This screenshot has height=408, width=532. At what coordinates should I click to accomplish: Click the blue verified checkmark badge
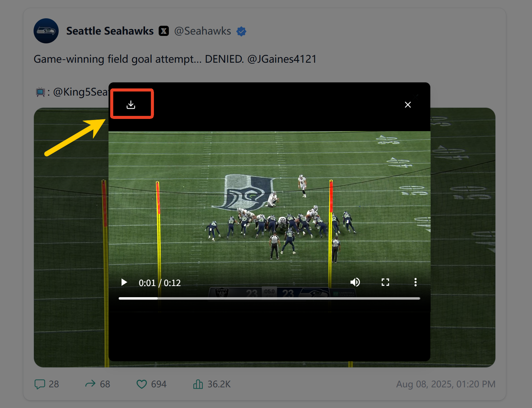[241, 31]
